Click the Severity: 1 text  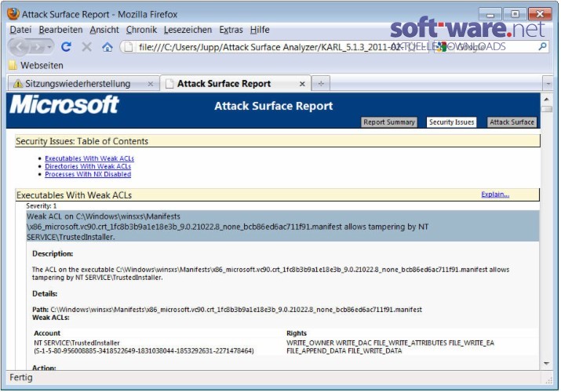tap(41, 206)
